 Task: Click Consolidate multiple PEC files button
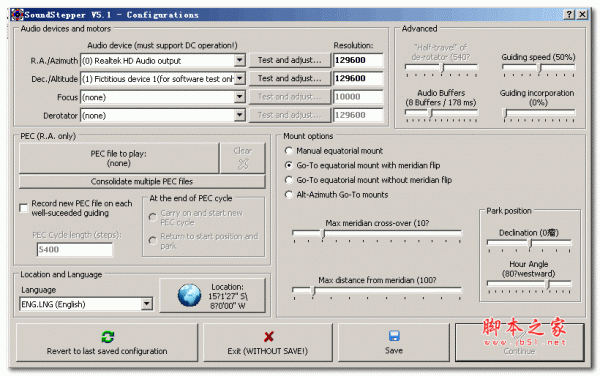[142, 181]
